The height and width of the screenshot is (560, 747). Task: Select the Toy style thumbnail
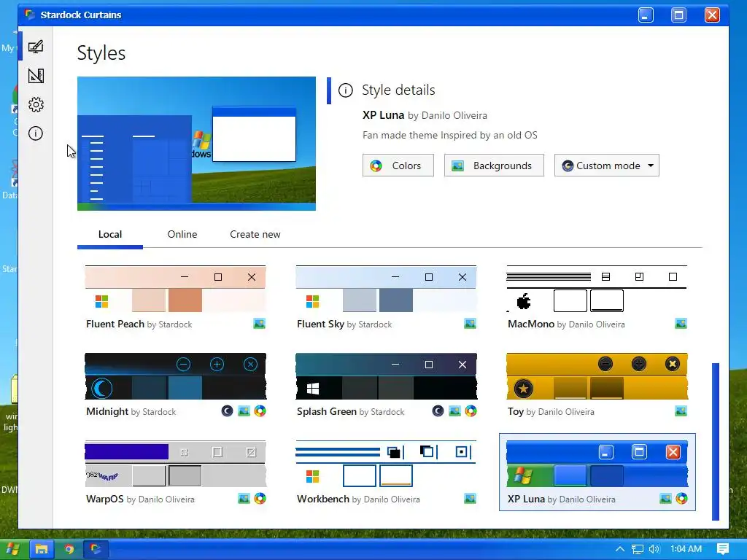(x=597, y=376)
